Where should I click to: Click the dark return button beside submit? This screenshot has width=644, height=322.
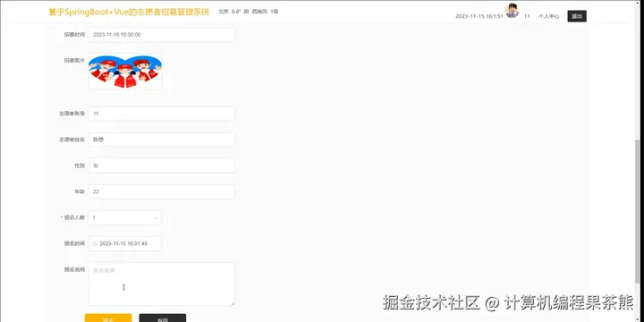(162, 318)
